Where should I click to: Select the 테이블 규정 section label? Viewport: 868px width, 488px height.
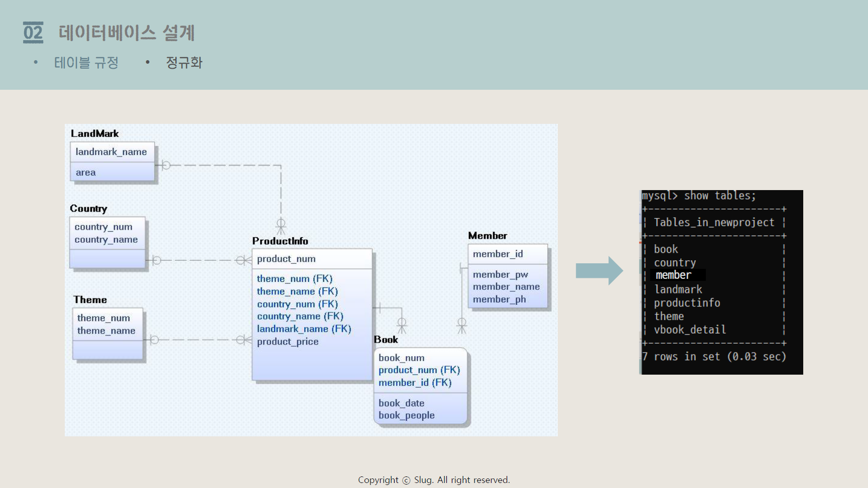(86, 63)
